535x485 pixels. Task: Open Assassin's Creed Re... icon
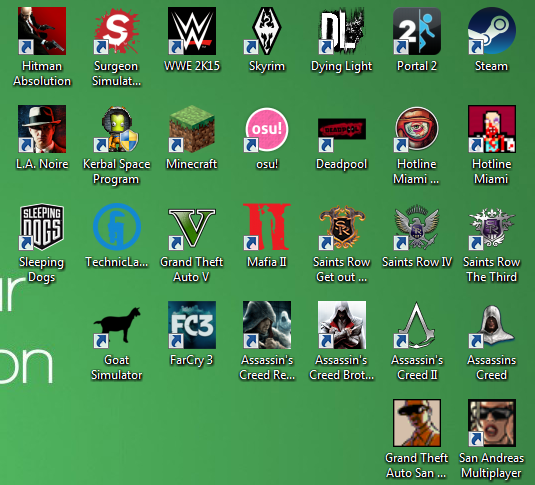267,325
